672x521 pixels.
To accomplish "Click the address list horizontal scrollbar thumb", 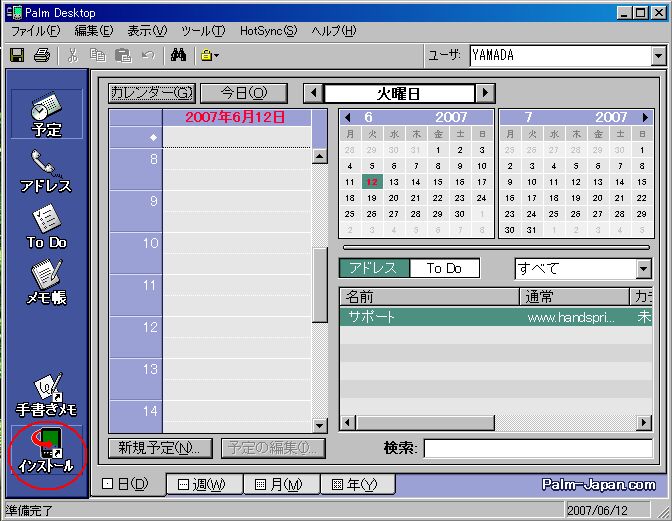I will pyautogui.click(x=425, y=423).
